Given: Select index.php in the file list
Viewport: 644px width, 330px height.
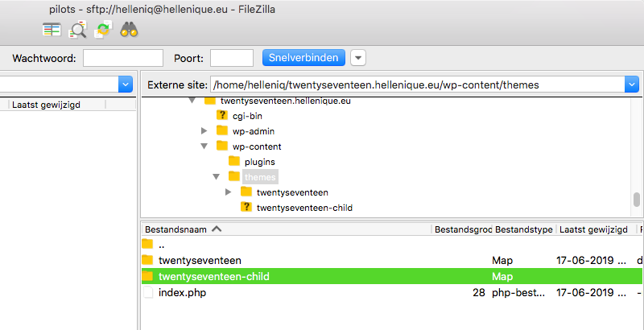Looking at the screenshot, I should [392, 293].
